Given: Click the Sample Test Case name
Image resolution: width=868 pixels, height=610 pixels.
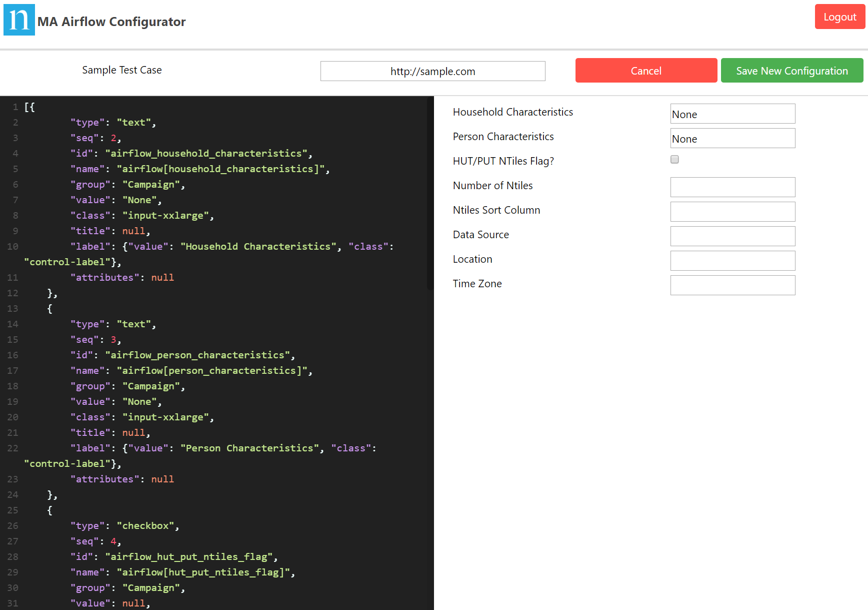Looking at the screenshot, I should 121,70.
